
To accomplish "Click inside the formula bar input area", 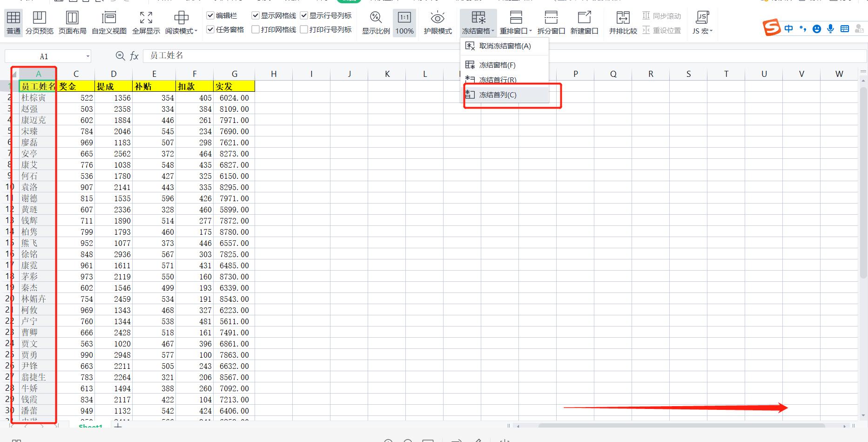I will pos(233,55).
